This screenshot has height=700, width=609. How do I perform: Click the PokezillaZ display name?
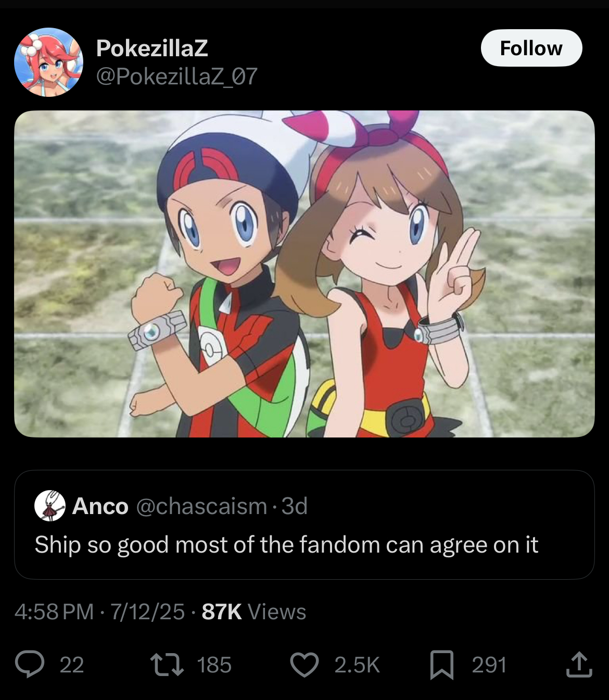(x=152, y=48)
